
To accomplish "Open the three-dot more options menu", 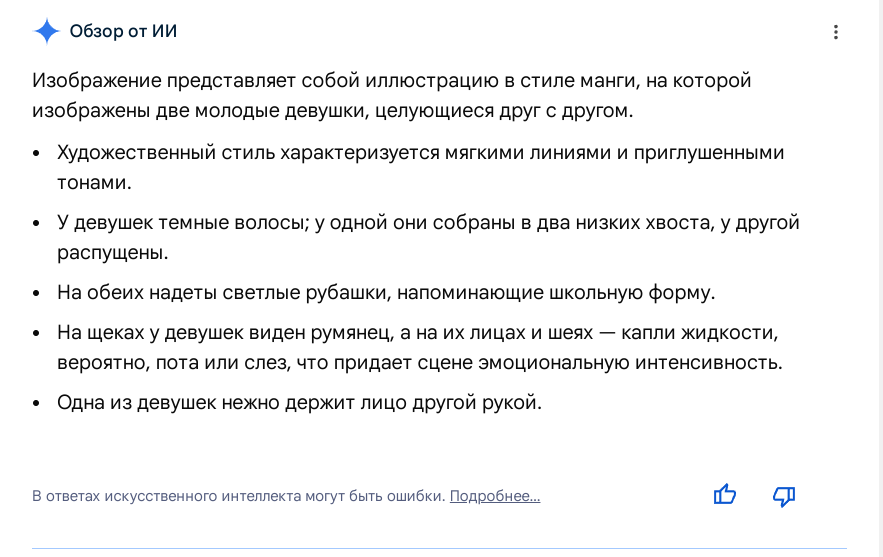I will 836,32.
